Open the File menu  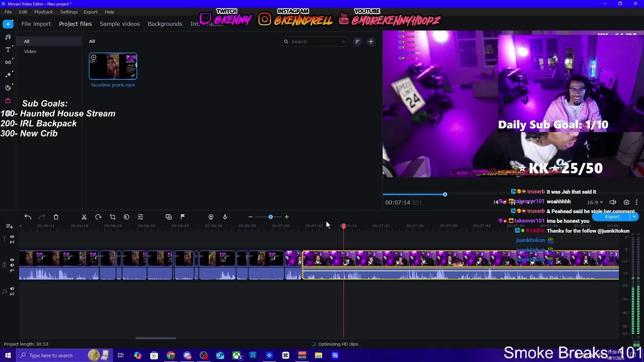[x=8, y=12]
